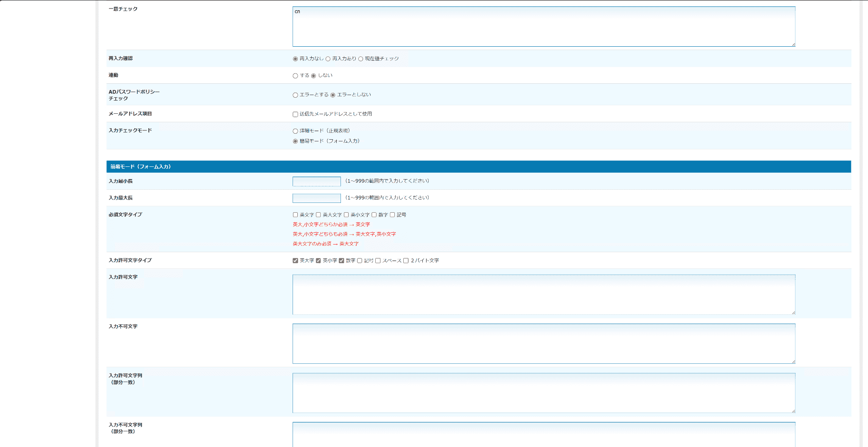
Task: Check 数字 under 必須文字タイプ
Action: (375, 215)
